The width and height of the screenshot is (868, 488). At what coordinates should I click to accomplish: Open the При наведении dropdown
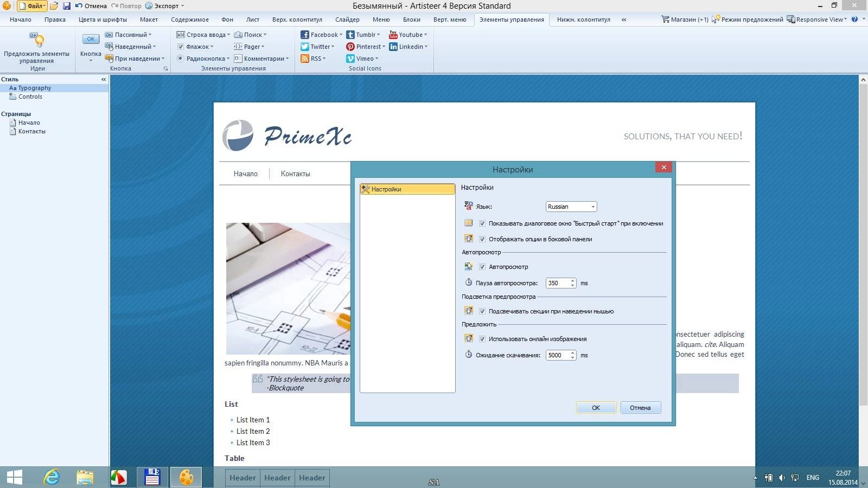(135, 59)
